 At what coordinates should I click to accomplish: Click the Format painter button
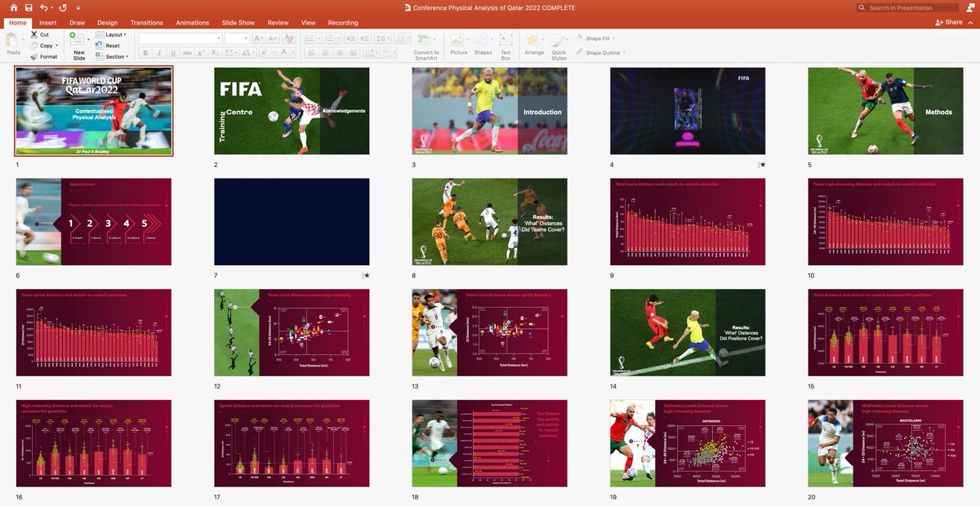point(43,56)
